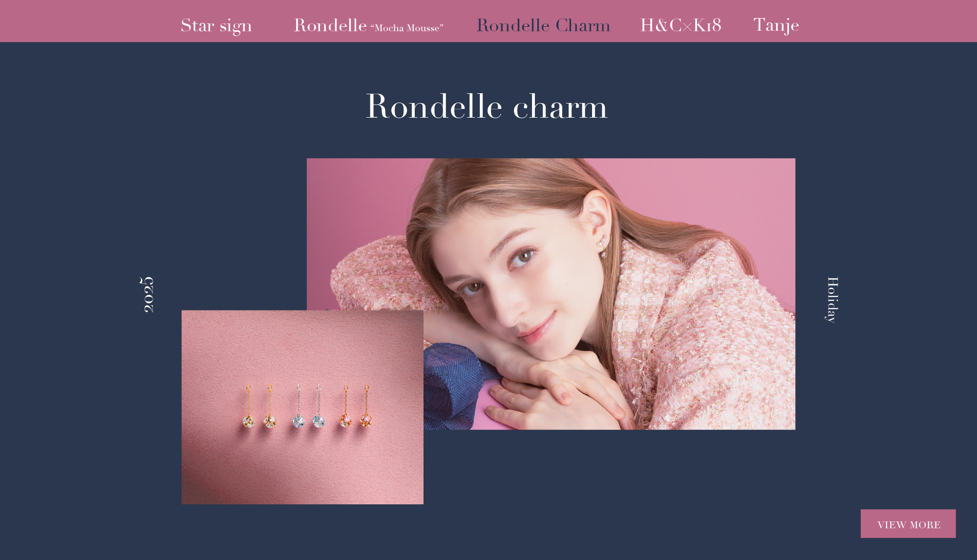This screenshot has height=560, width=977.
Task: Click the leftmost gold charm earring
Action: coord(249,407)
